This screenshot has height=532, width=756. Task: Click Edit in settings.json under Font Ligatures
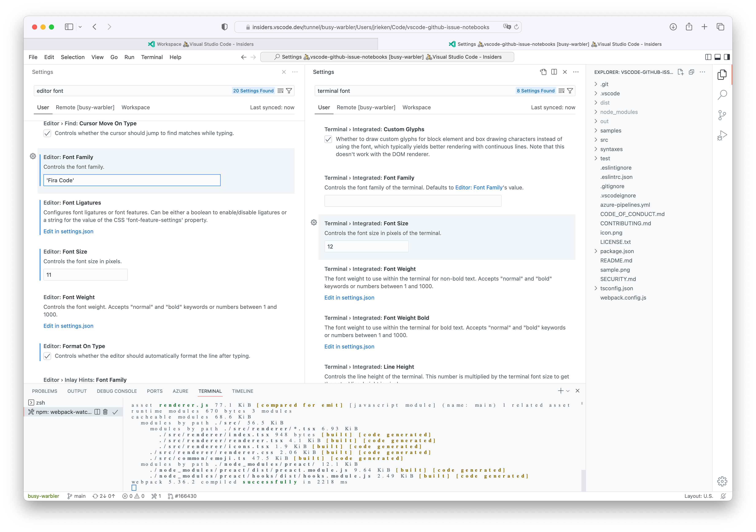(69, 231)
